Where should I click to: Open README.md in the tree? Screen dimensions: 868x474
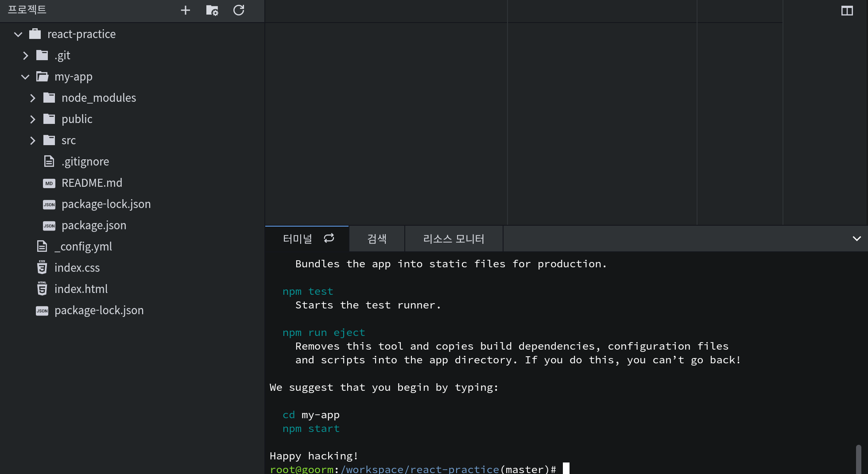pyautogui.click(x=92, y=183)
